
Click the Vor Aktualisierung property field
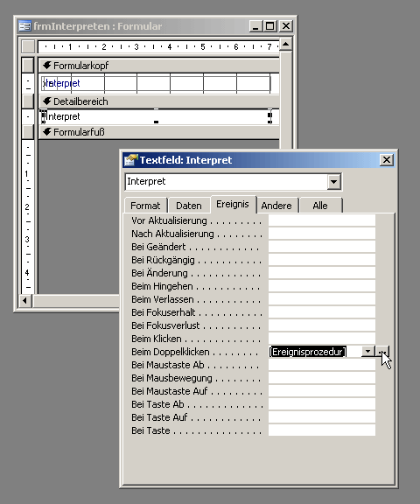point(322,220)
